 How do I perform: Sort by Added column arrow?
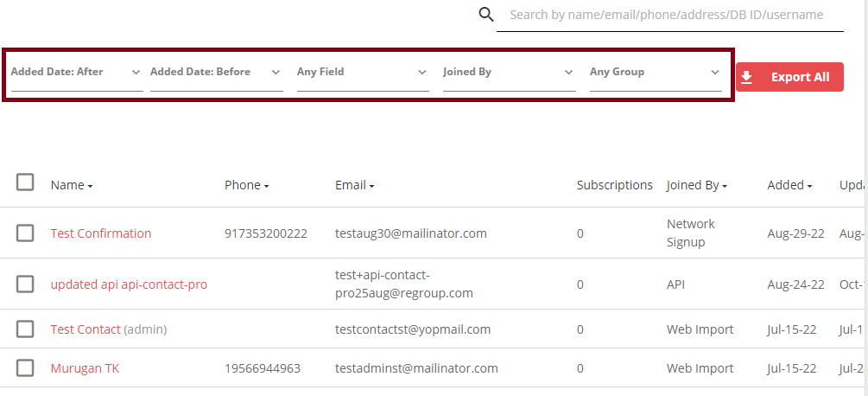[810, 187]
